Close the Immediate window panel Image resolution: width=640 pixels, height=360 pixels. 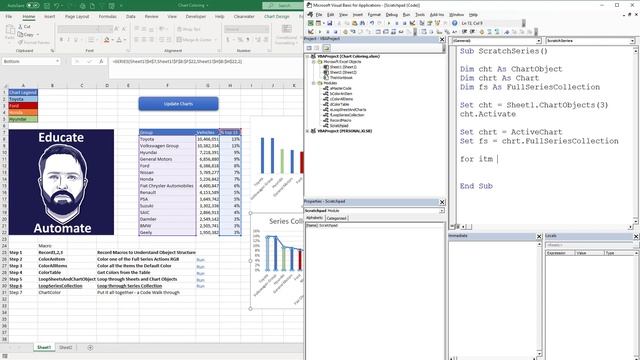pos(539,236)
